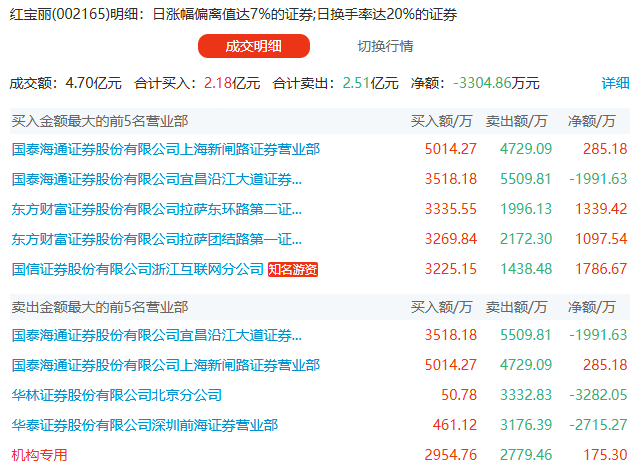Image resolution: width=642 pixels, height=476 pixels.
Task: Open the 详细 link
Action: [615, 83]
